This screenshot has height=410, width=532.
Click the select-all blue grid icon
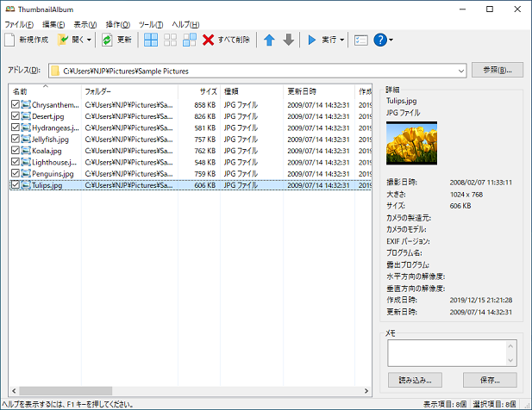click(151, 40)
